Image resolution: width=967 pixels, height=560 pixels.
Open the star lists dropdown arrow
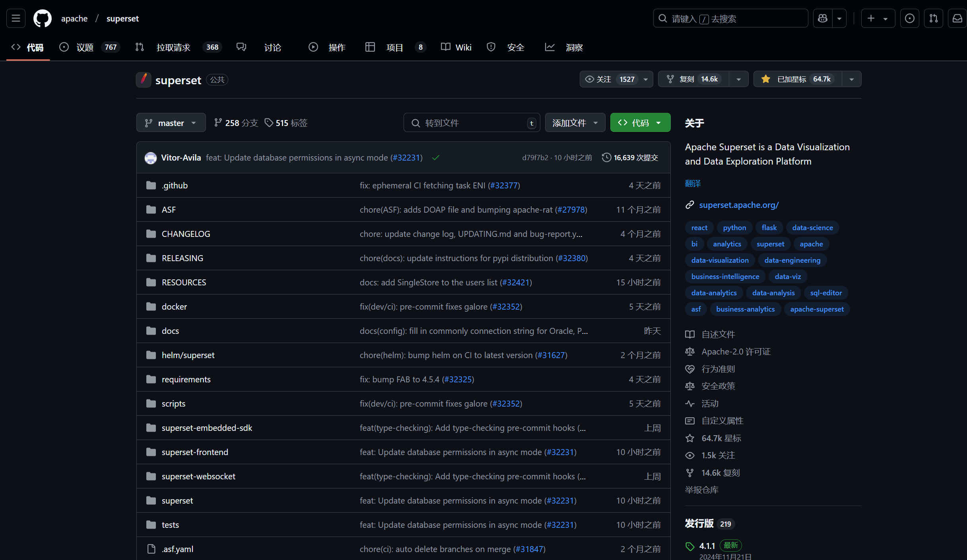[x=852, y=79]
